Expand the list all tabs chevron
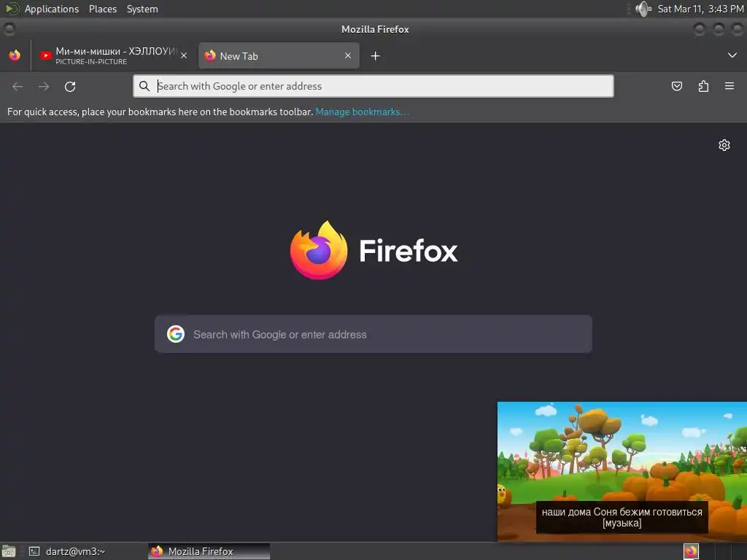This screenshot has height=560, width=747. pyautogui.click(x=732, y=55)
